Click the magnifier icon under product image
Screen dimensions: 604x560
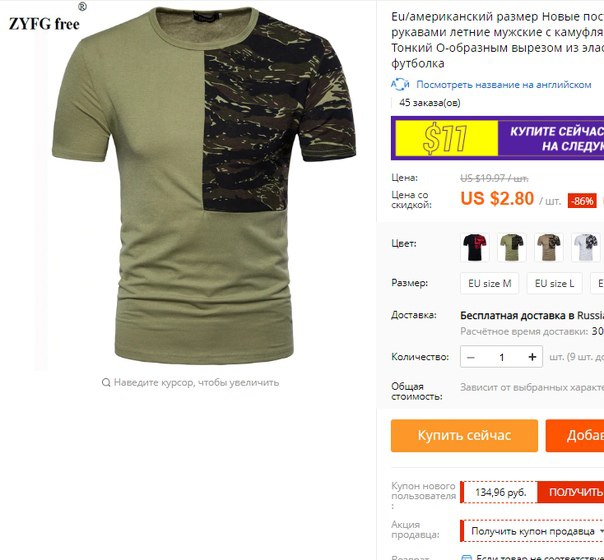pos(106,382)
